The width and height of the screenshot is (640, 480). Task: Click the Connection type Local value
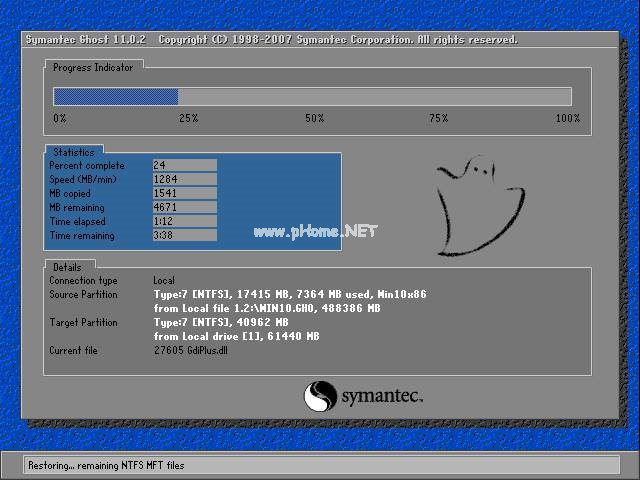pos(164,281)
